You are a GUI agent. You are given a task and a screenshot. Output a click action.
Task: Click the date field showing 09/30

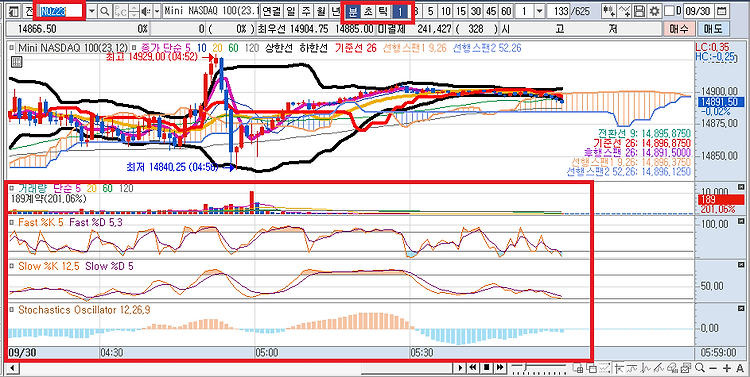point(700,10)
